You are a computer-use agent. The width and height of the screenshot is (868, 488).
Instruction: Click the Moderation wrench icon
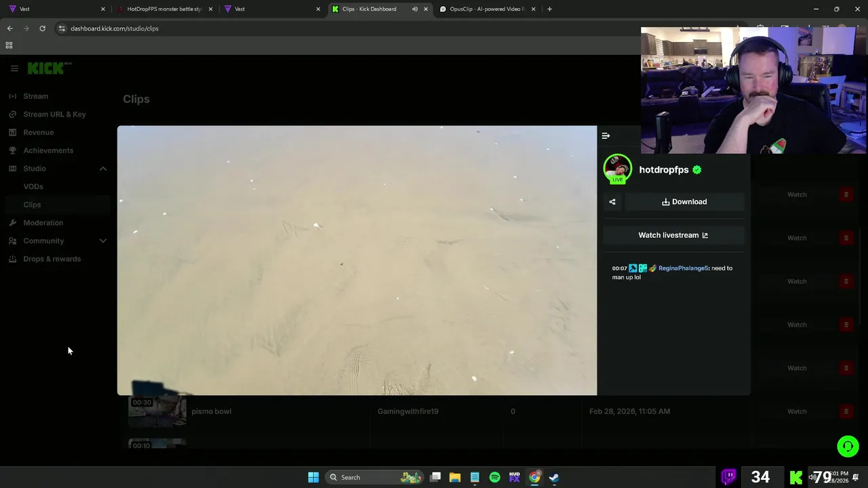click(x=12, y=223)
